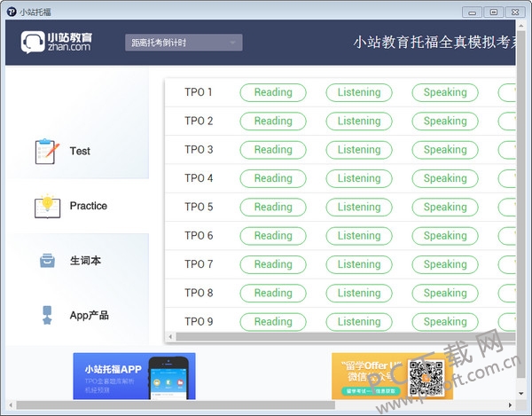Click the TPO 9 row label
The image size is (532, 416).
pyautogui.click(x=199, y=322)
